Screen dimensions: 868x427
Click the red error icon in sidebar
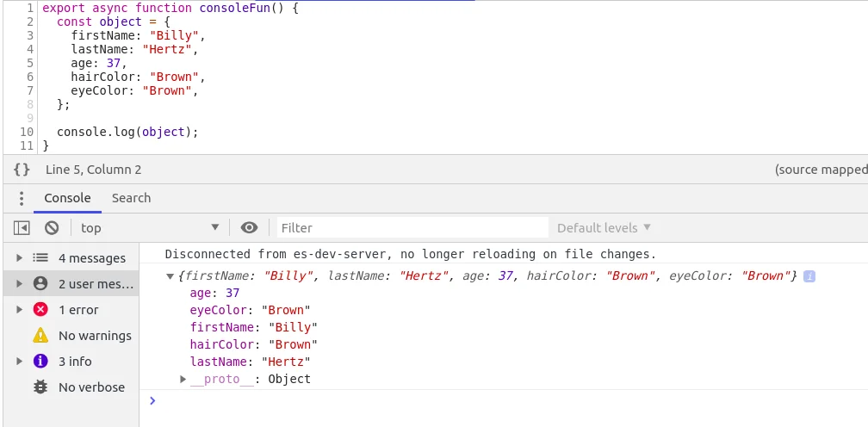[40, 310]
